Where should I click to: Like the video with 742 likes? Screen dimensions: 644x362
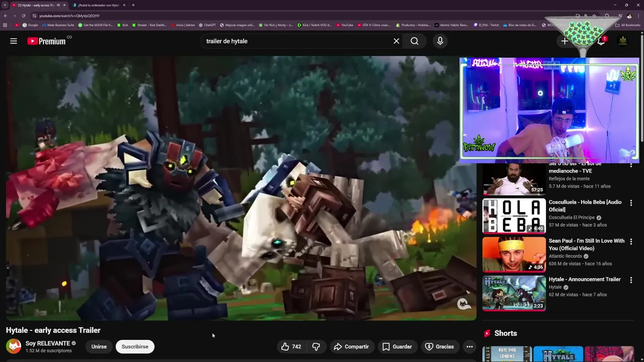click(291, 346)
